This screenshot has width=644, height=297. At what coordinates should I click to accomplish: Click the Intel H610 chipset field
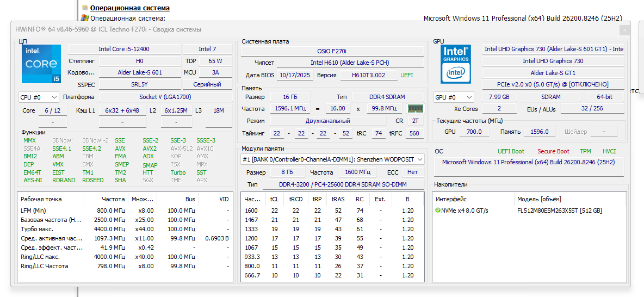350,63
